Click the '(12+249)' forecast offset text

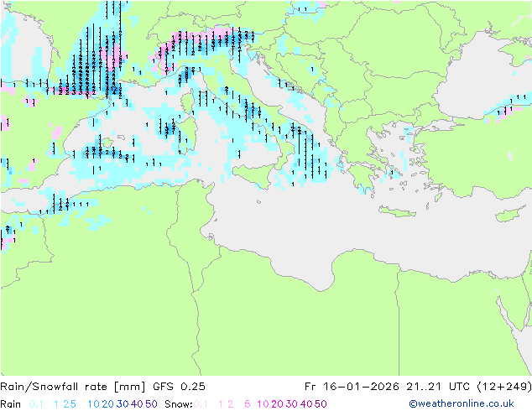tap(504, 387)
